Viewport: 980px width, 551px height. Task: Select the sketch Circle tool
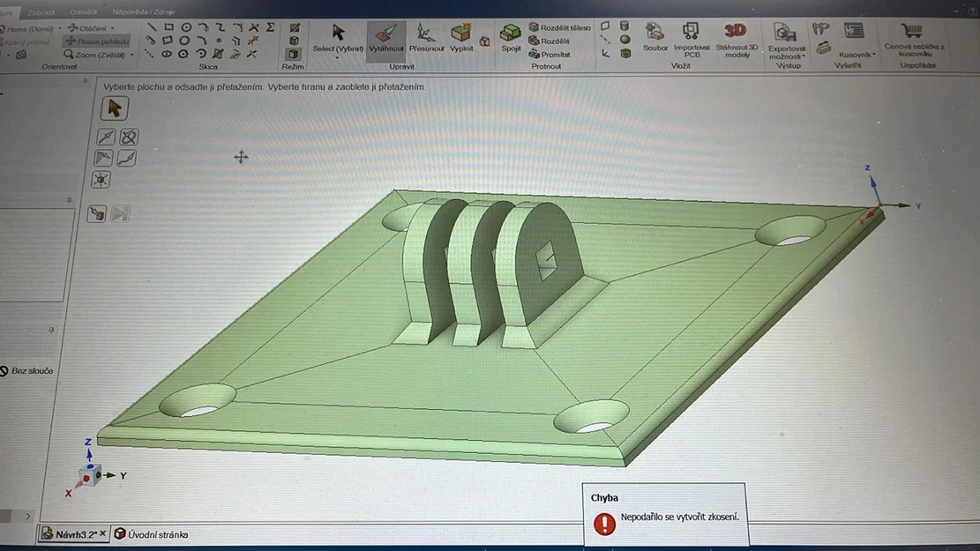coord(186,27)
